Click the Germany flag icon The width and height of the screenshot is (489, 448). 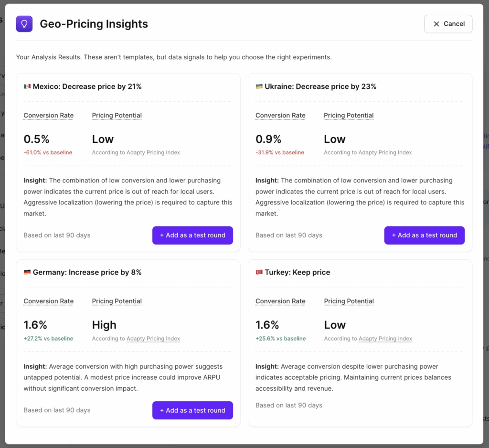[27, 272]
